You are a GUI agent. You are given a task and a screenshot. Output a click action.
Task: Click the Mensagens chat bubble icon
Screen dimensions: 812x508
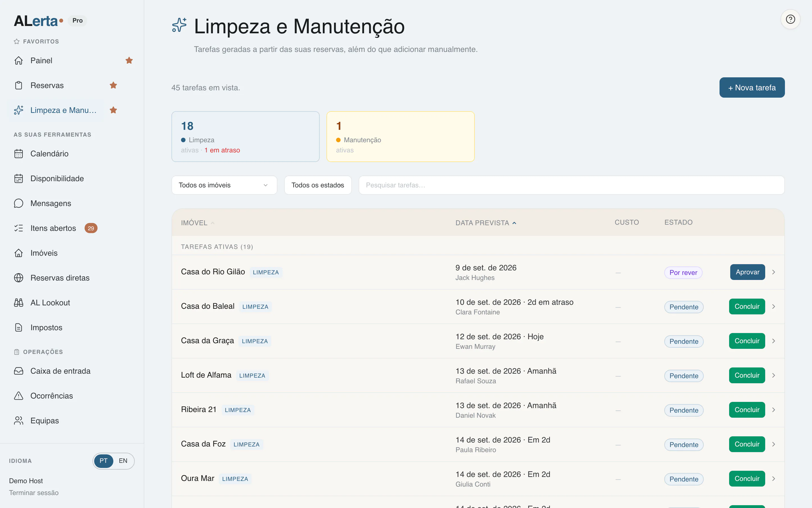click(19, 203)
